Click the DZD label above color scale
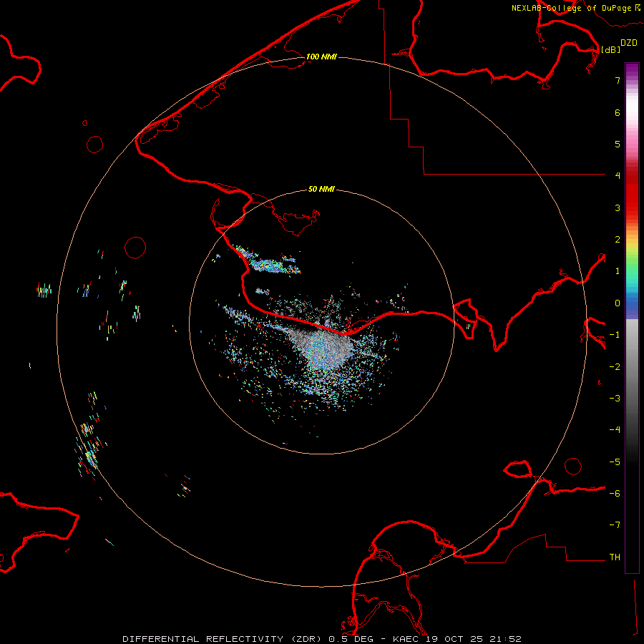644x644 pixels. pyautogui.click(x=629, y=43)
